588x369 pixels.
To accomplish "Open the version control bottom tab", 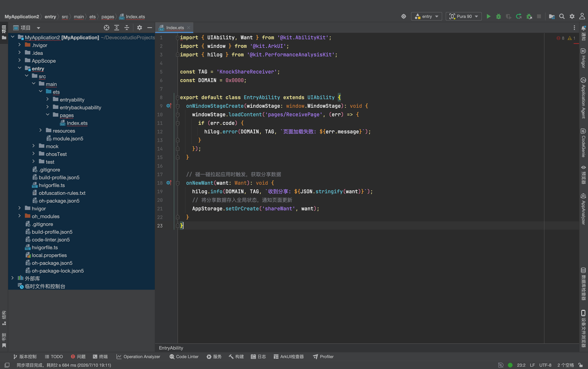I will pos(25,357).
